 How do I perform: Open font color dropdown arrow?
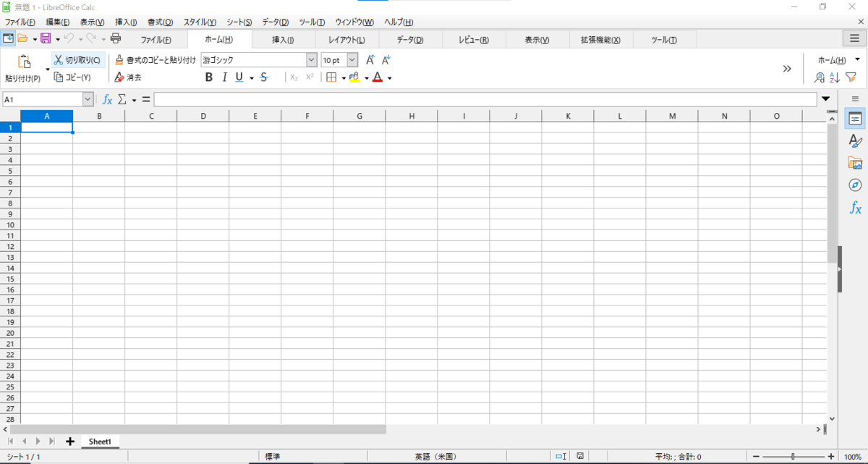tap(389, 78)
